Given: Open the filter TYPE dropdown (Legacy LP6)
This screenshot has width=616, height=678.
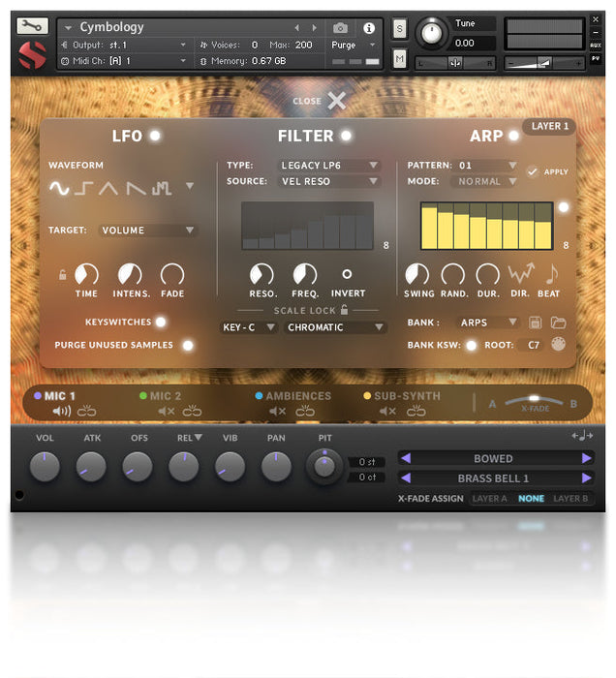Looking at the screenshot, I should (329, 166).
